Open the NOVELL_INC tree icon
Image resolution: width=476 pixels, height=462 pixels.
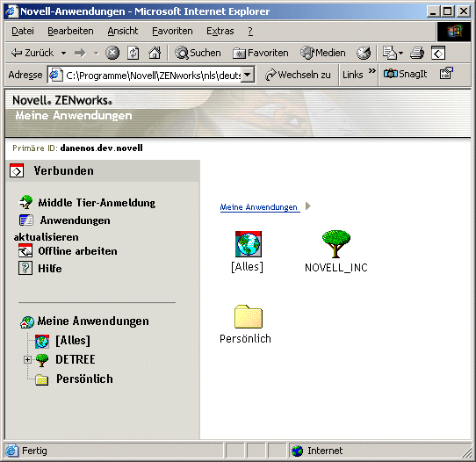click(336, 244)
